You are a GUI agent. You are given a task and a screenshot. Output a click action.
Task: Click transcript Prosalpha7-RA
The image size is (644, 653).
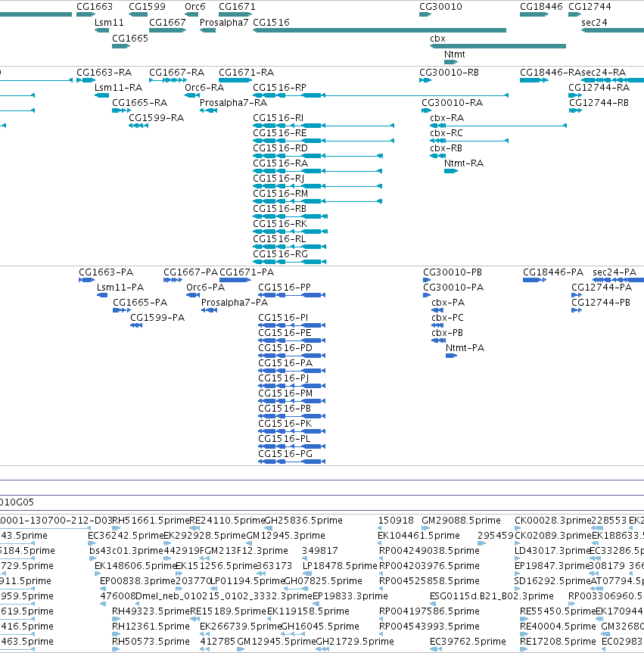click(234, 103)
